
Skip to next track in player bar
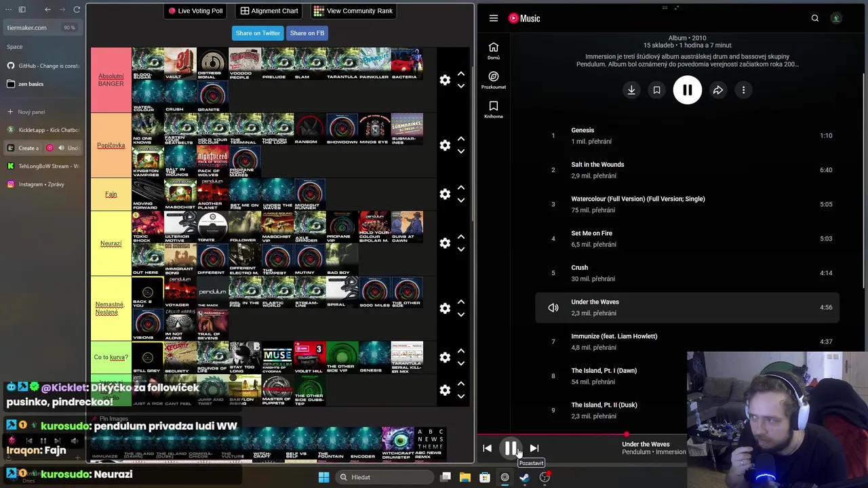[534, 448]
